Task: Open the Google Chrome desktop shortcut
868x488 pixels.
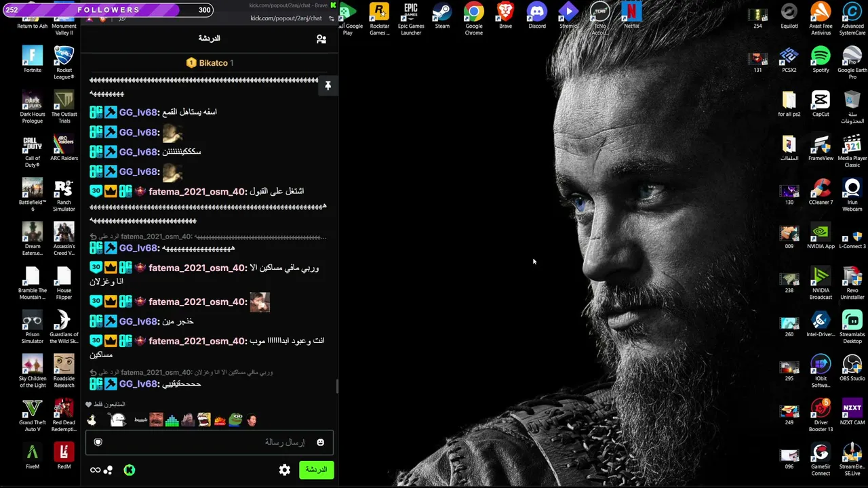Action: tap(474, 18)
